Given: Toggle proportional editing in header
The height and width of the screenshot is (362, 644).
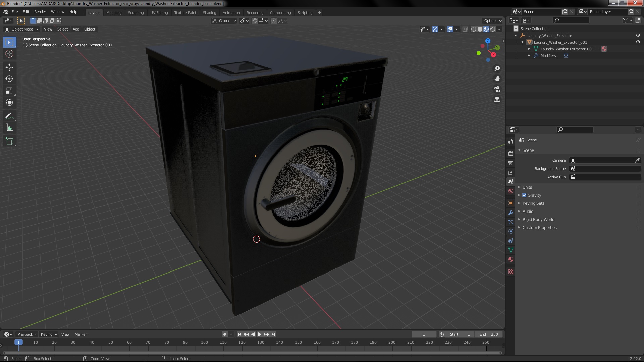Looking at the screenshot, I should click(x=274, y=21).
